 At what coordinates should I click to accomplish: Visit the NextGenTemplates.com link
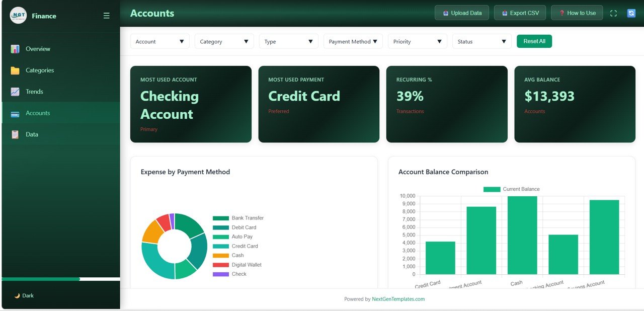coord(397,299)
